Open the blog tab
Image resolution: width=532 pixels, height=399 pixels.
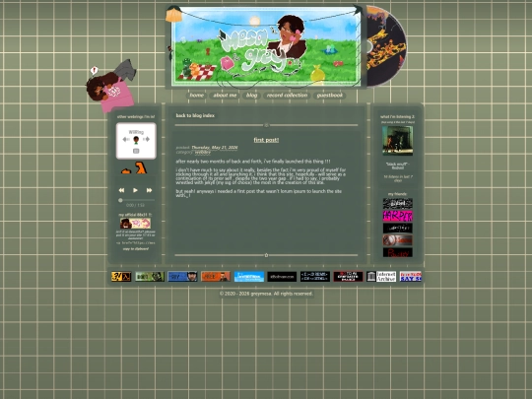tap(251, 96)
